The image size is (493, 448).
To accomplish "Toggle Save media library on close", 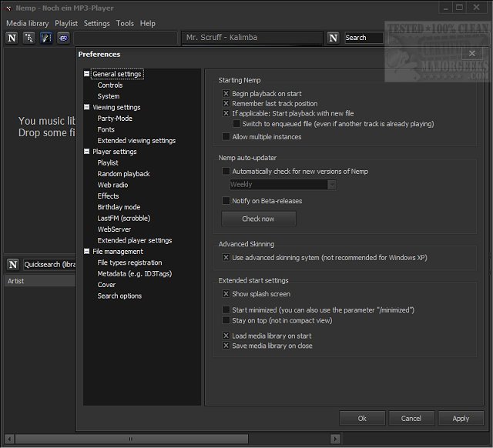I will (x=226, y=346).
